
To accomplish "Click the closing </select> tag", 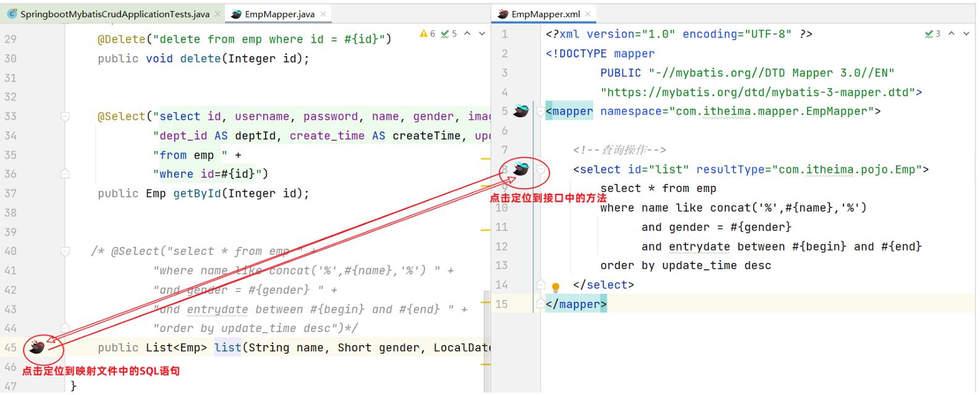I will 604,285.
